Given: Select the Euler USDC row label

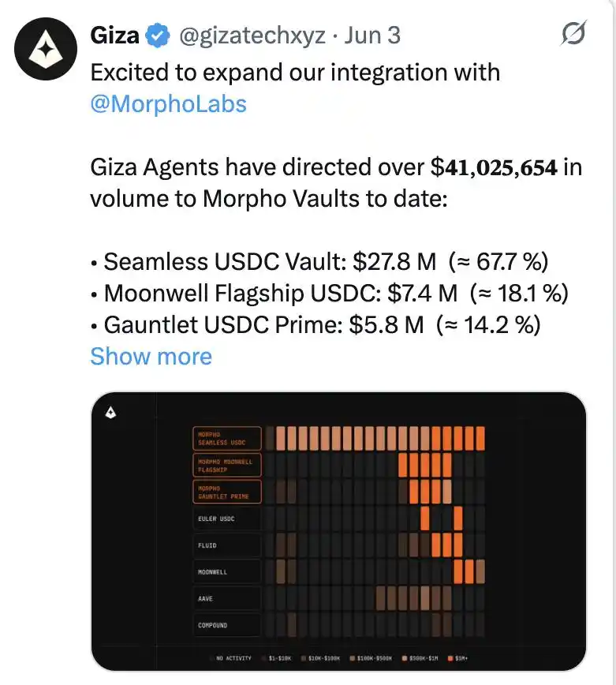Looking at the screenshot, I should tap(227, 518).
